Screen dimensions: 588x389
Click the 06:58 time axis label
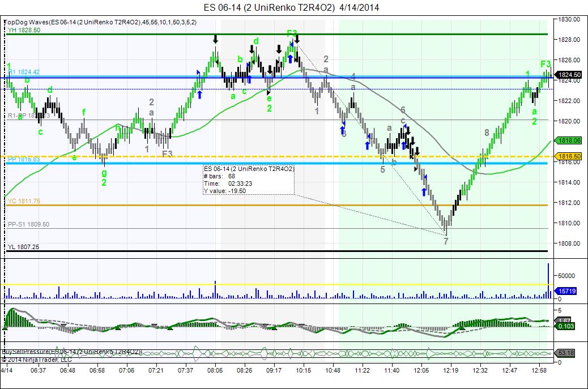point(97,370)
